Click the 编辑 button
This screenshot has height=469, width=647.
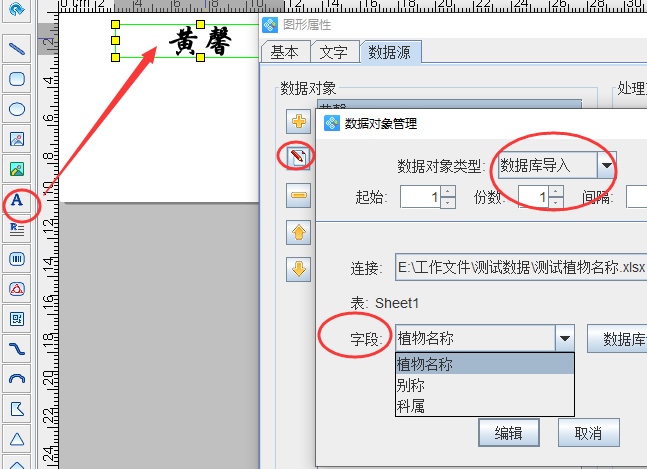(509, 433)
